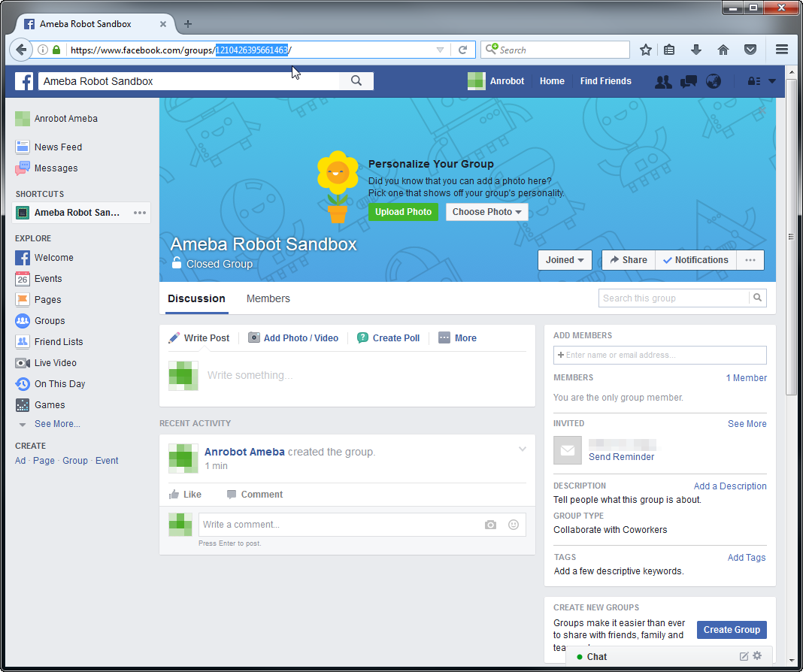
Task: Click the browser Back arrow button
Action: click(x=21, y=50)
